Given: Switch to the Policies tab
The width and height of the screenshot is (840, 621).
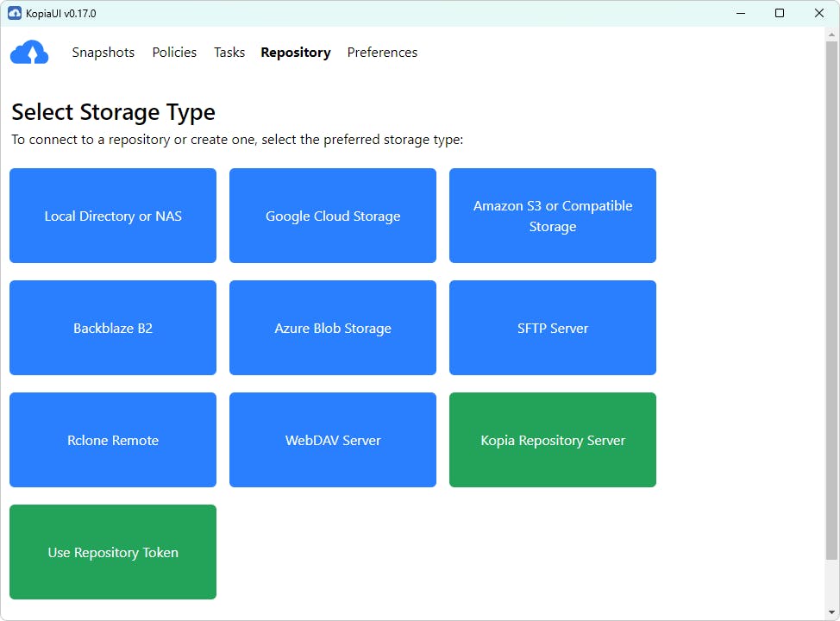Looking at the screenshot, I should (174, 53).
